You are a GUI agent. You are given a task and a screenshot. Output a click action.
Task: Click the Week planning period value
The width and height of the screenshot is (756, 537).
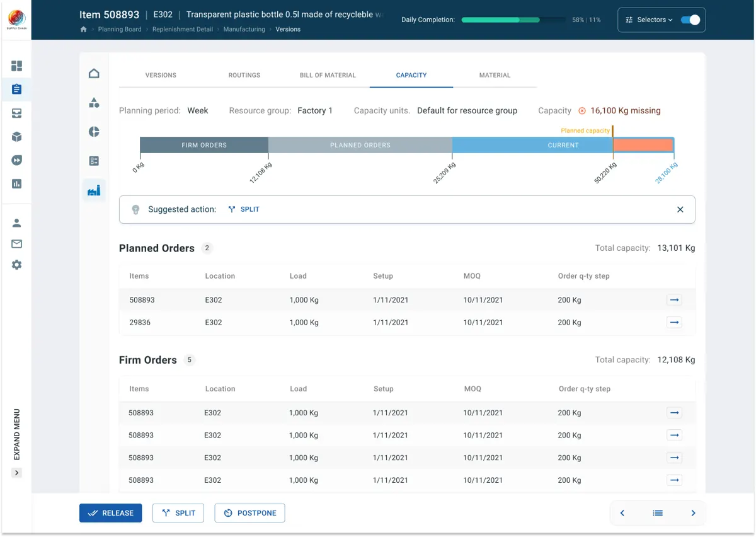coord(198,110)
